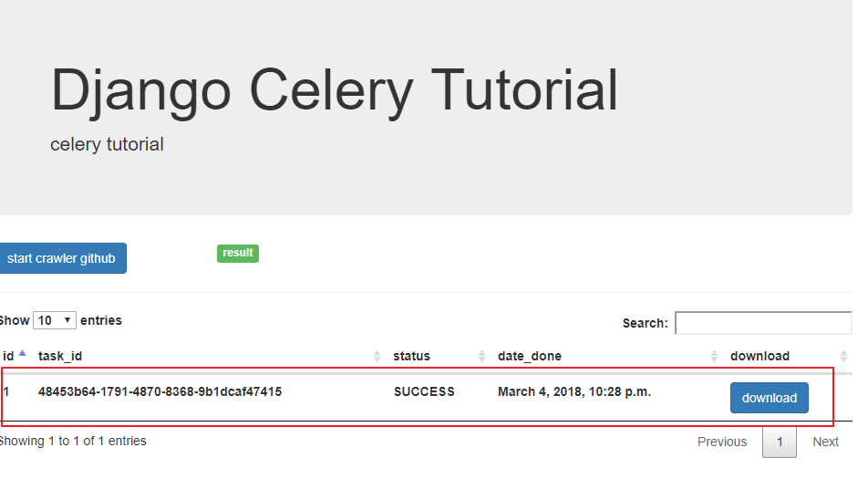Screen dimensions: 868x479
Task: Sort by id column arrow icon
Action: [x=22, y=354]
